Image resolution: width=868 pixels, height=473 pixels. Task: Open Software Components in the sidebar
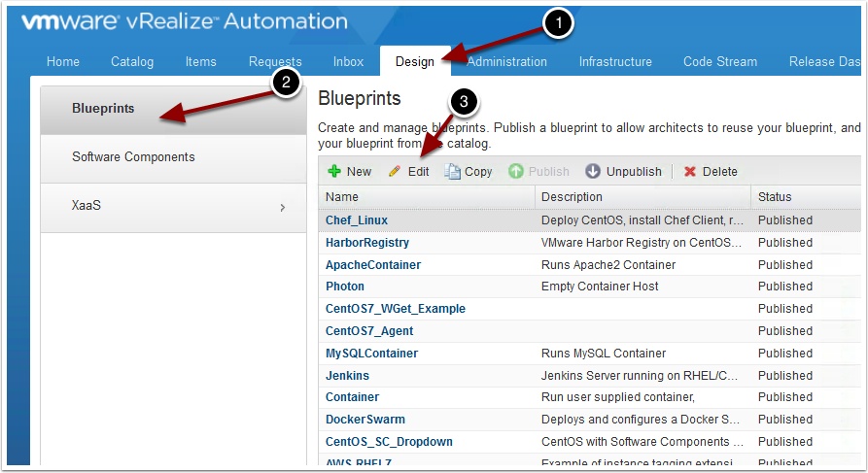[173, 158]
